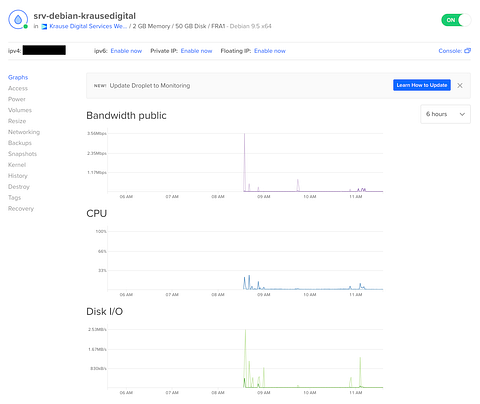Open the 6 hours time range dropdown
The height and width of the screenshot is (404, 480).
coord(445,114)
